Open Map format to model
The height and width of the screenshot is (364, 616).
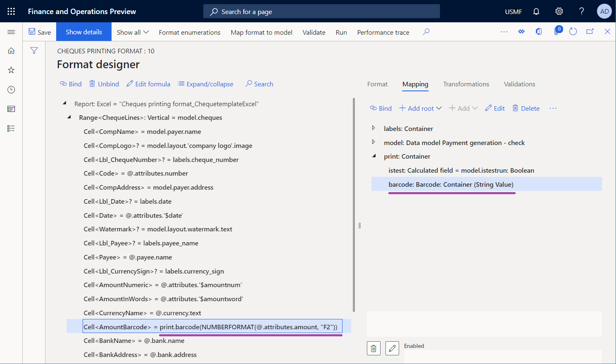262,32
